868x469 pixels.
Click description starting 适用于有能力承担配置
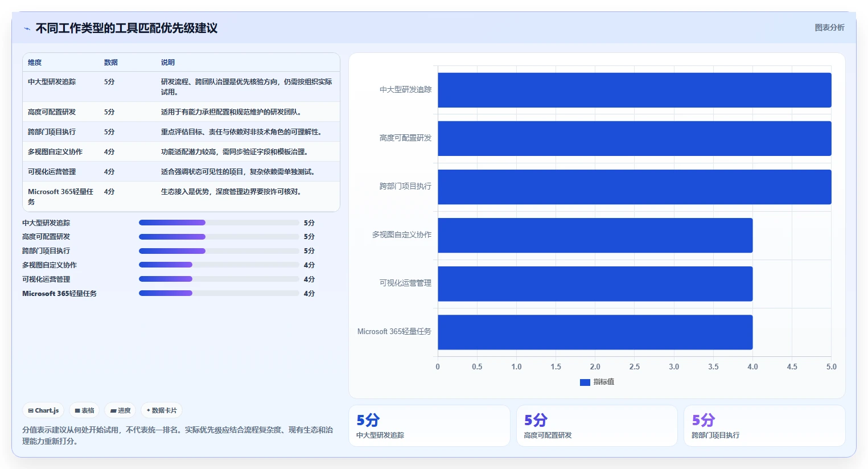[233, 112]
